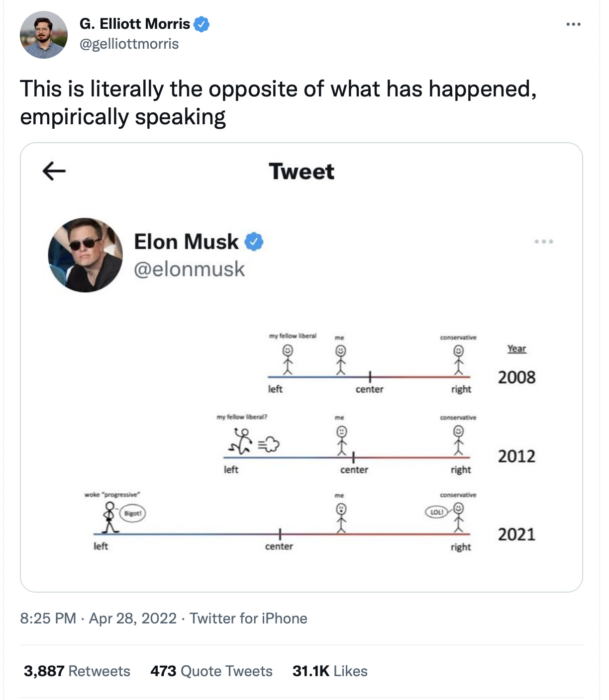Viewport: 609px width, 700px height.
Task: Click Elon Musk avatar in screenshot
Action: (85, 255)
